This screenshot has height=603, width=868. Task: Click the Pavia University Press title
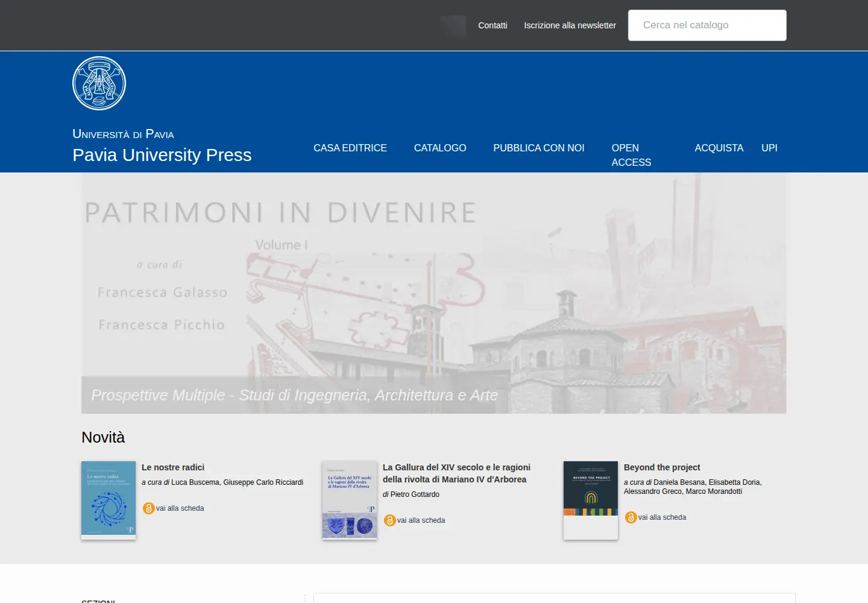point(162,155)
